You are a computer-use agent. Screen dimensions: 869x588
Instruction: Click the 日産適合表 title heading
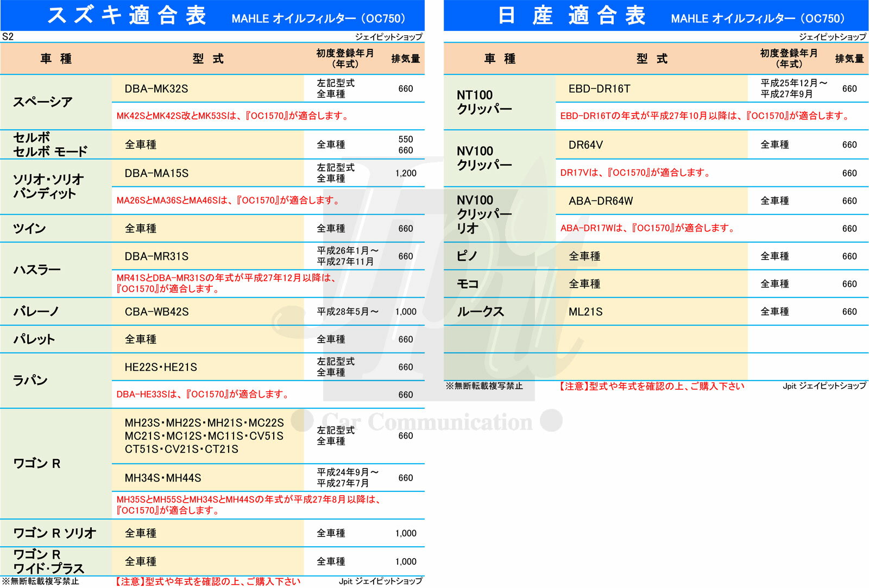572,15
